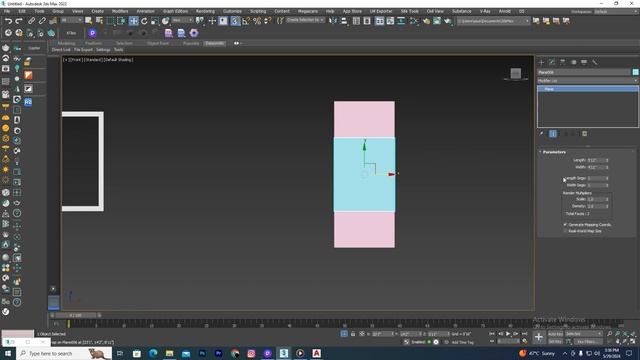
Task: Open the Customize menu
Action: pos(232,11)
